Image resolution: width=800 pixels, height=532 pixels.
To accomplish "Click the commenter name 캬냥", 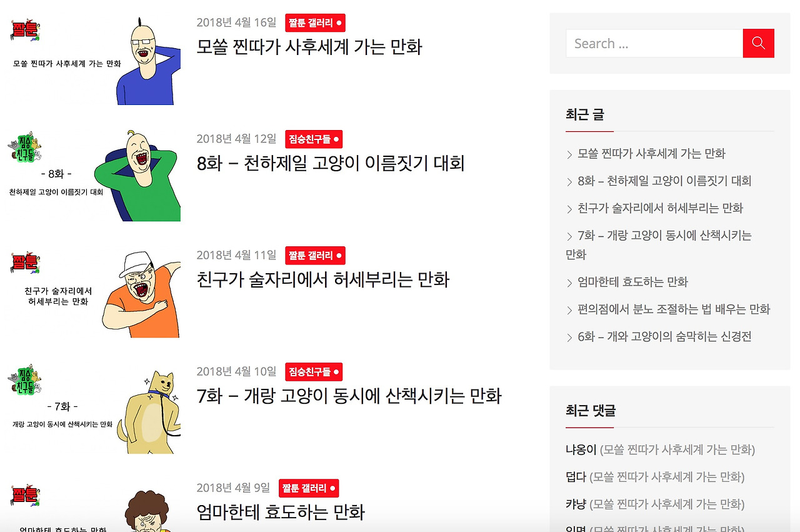I will pyautogui.click(x=576, y=504).
